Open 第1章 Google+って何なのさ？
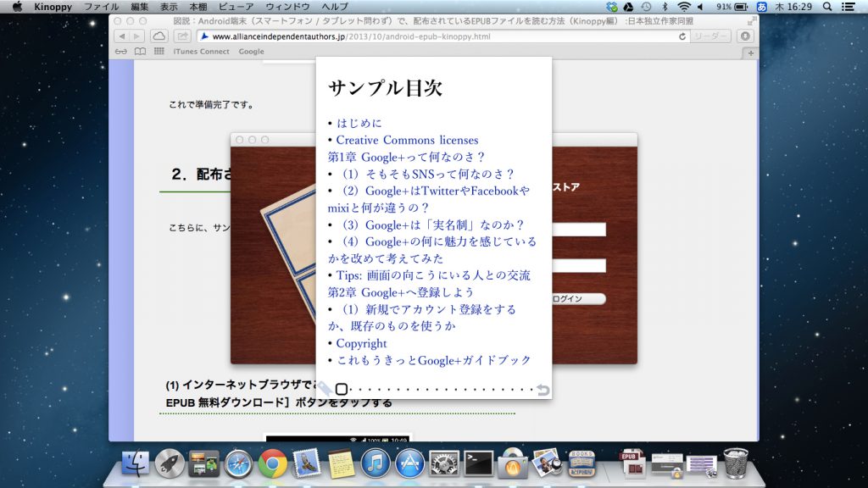The width and height of the screenshot is (868, 488). (x=406, y=157)
